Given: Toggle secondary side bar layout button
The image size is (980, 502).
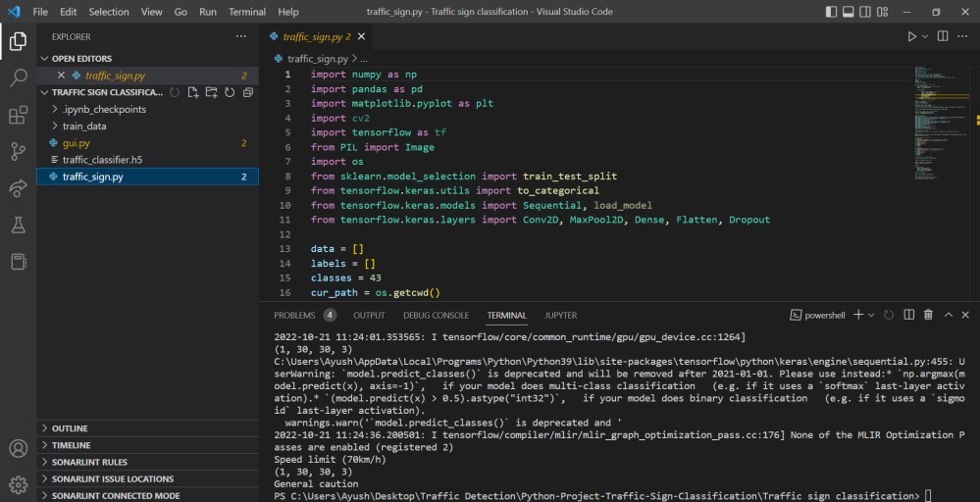Looking at the screenshot, I should click(x=865, y=11).
